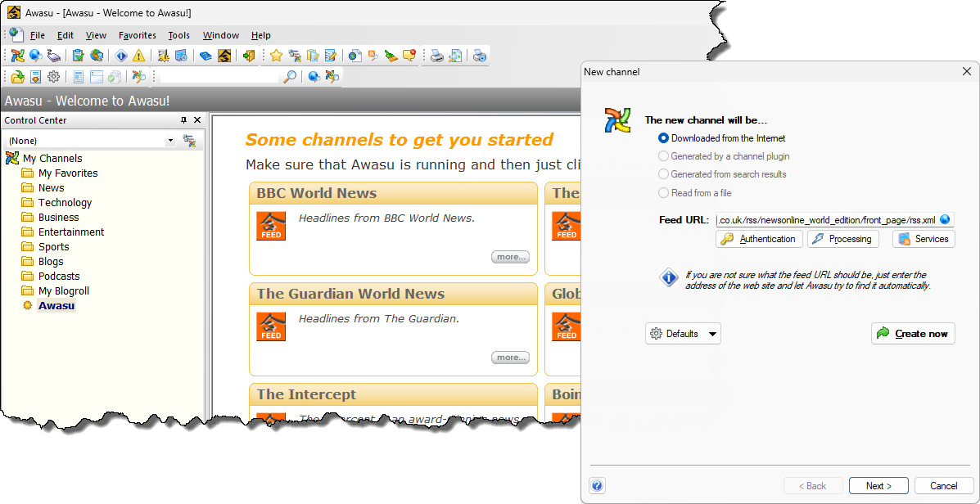Click the monitor with gear toolbar icon
This screenshot has width=980, height=504.
click(181, 56)
